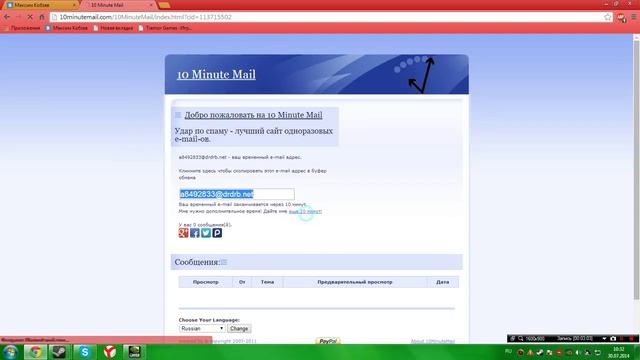
Task: Click the Просмотр column header
Action: (x=205, y=282)
